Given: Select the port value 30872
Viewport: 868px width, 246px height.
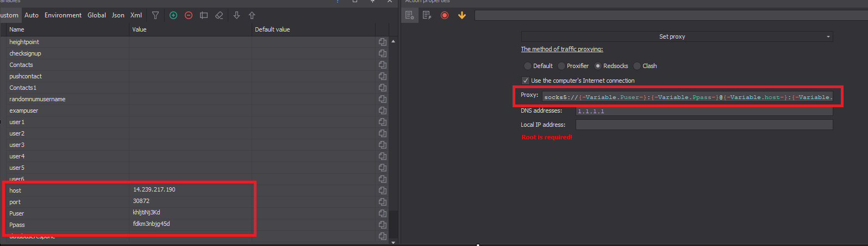Looking at the screenshot, I should tap(141, 201).
